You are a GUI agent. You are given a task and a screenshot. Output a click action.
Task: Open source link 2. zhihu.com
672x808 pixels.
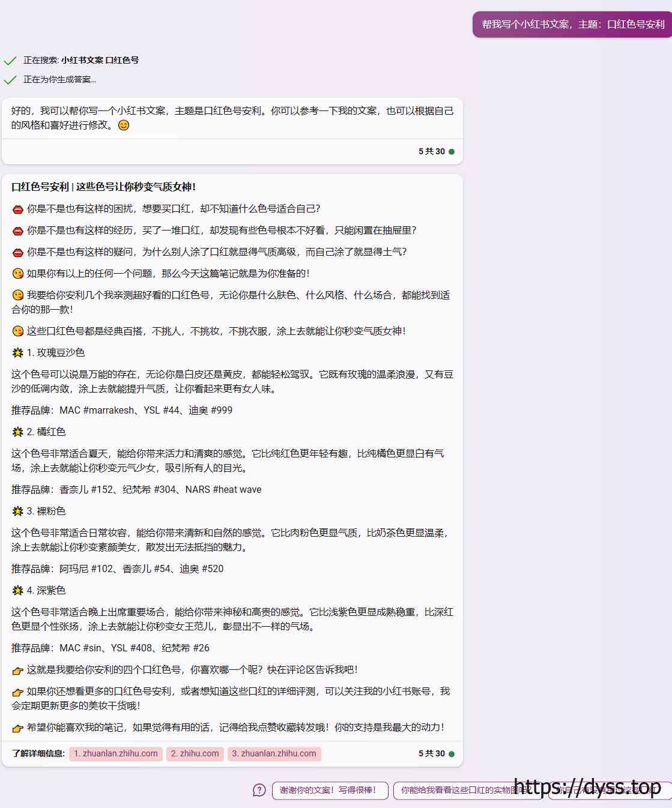click(x=195, y=753)
